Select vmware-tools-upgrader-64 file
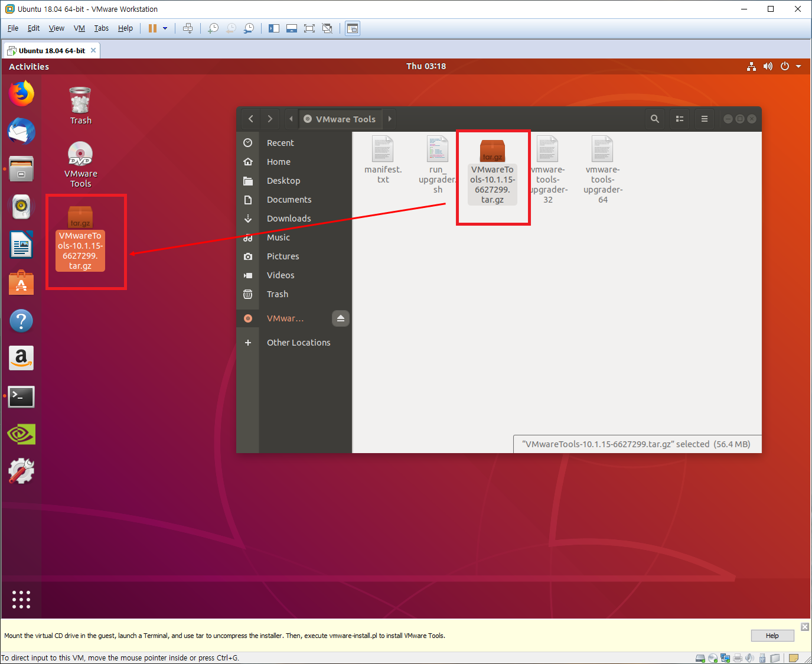812x664 pixels. 602,170
